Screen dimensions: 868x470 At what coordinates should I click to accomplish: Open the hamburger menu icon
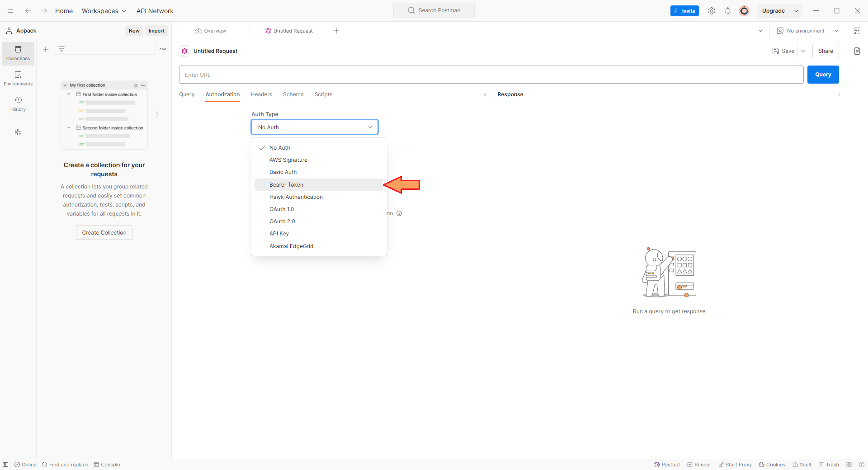tap(10, 11)
